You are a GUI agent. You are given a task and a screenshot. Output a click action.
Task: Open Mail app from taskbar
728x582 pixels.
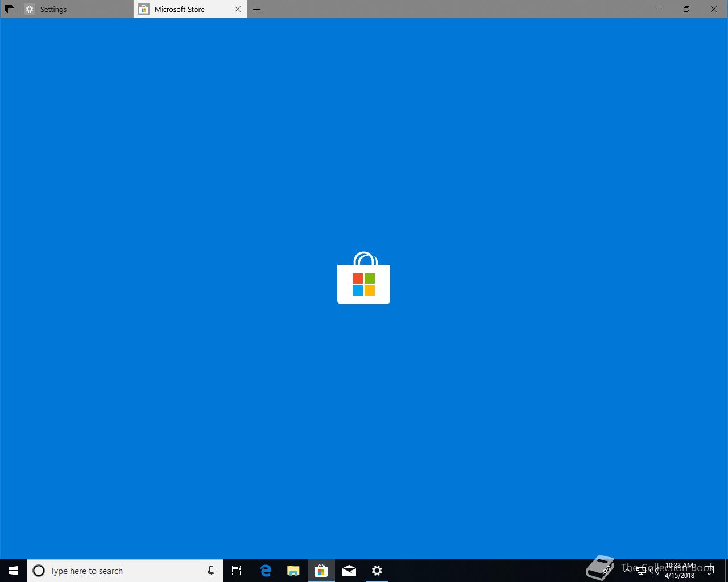click(349, 571)
